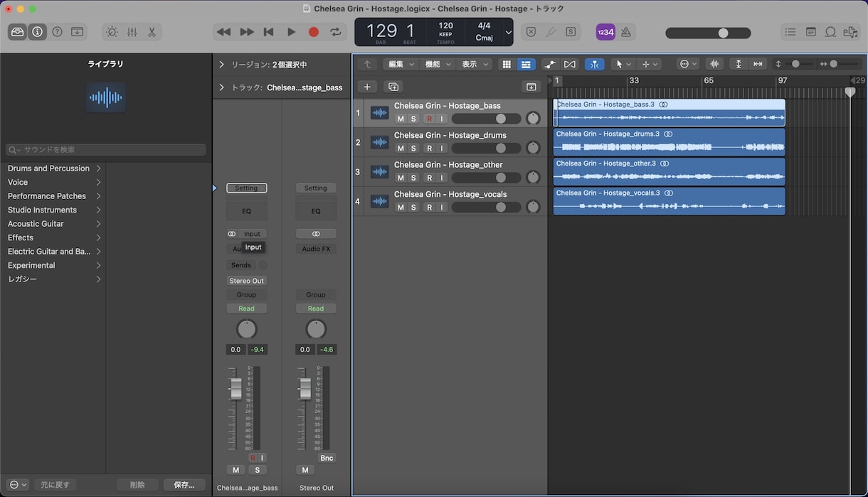The width and height of the screenshot is (868, 497).
Task: Click the toolbar download tray icon
Action: [78, 32]
